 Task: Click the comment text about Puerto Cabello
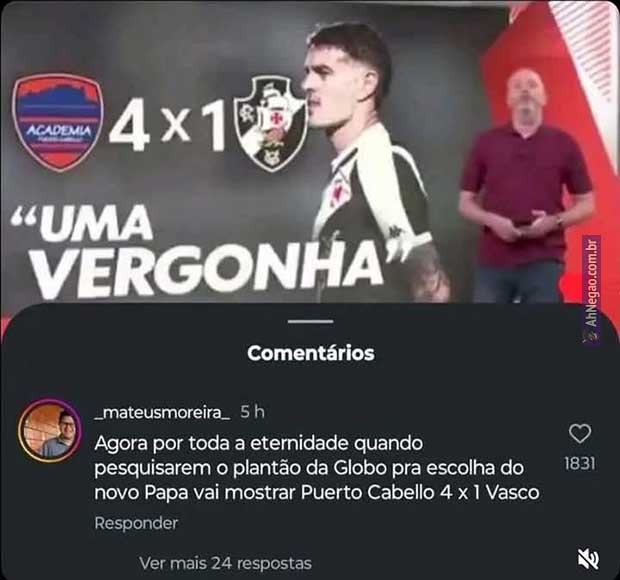tap(317, 468)
